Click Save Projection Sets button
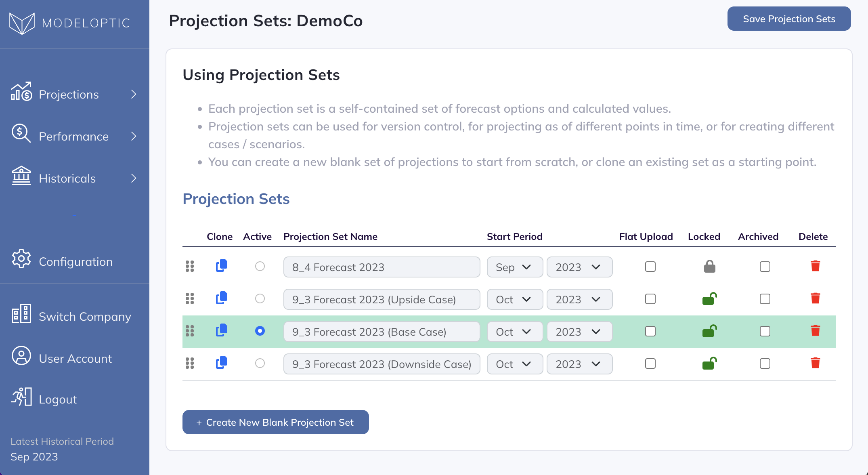Image resolution: width=868 pixels, height=475 pixels. 789,19
